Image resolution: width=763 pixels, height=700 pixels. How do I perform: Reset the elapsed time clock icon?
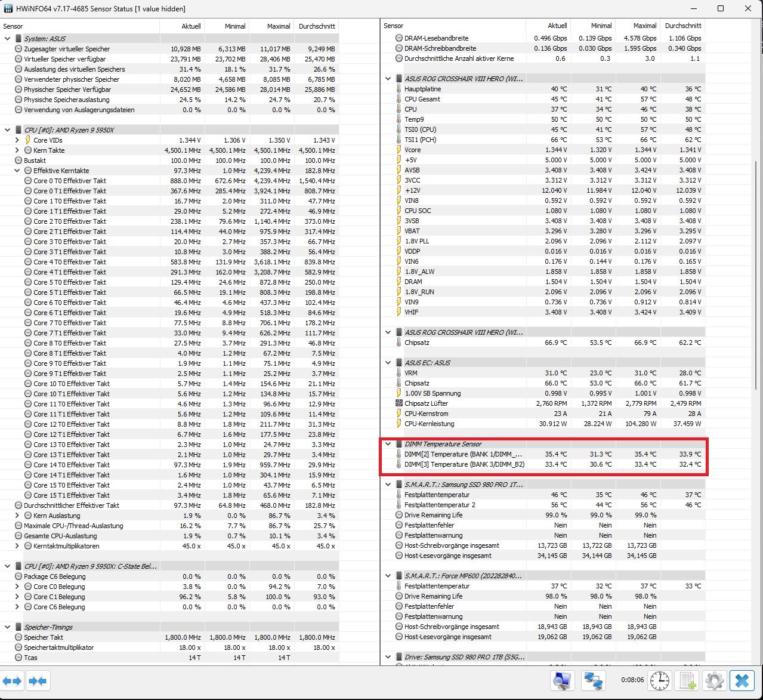[x=660, y=680]
